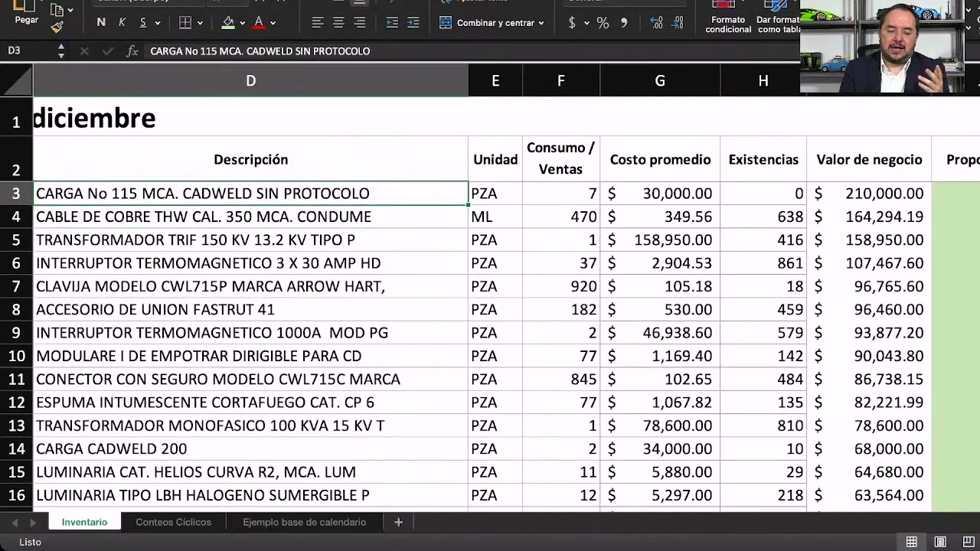980x551 pixels.
Task: Switch to Ejemplo base de calendario tab
Action: point(305,522)
